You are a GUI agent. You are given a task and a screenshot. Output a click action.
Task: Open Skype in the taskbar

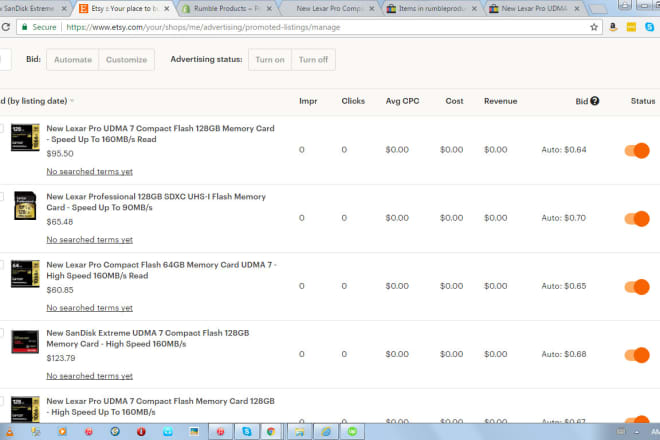click(x=247, y=432)
